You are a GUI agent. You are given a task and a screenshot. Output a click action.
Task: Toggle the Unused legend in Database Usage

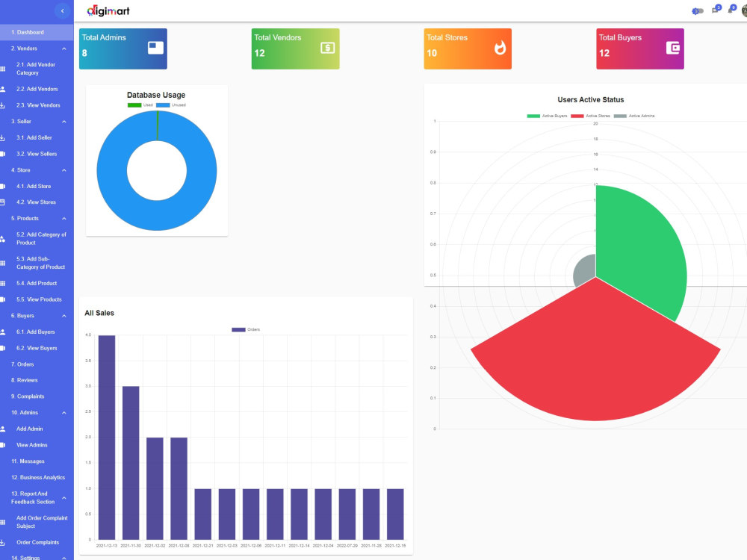[x=171, y=105]
